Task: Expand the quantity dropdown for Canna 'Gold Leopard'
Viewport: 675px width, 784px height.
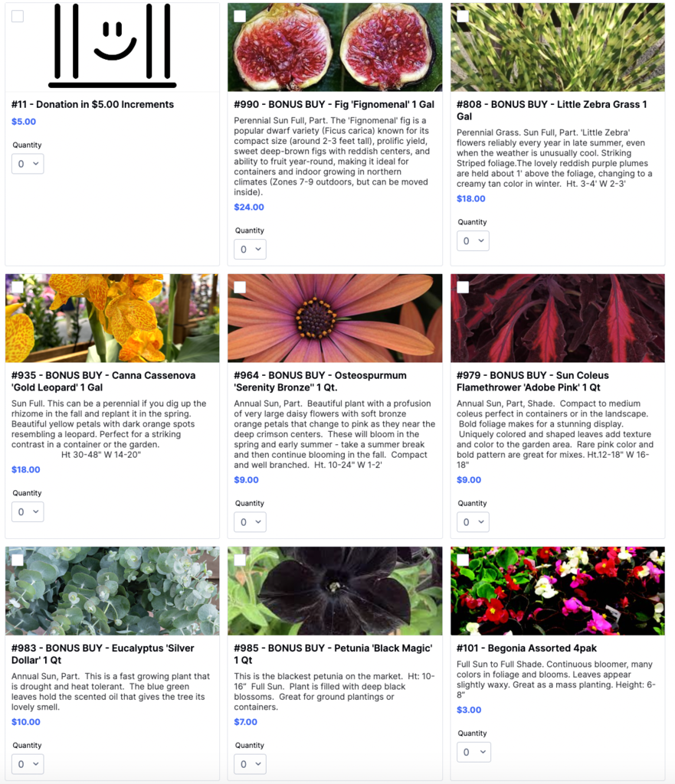Action: (28, 512)
